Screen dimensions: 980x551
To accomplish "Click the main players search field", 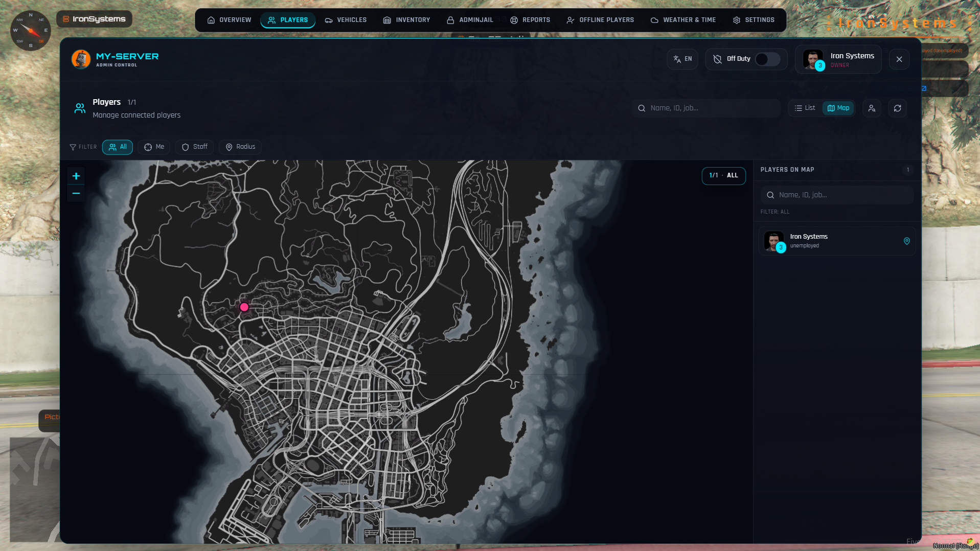I will click(706, 108).
